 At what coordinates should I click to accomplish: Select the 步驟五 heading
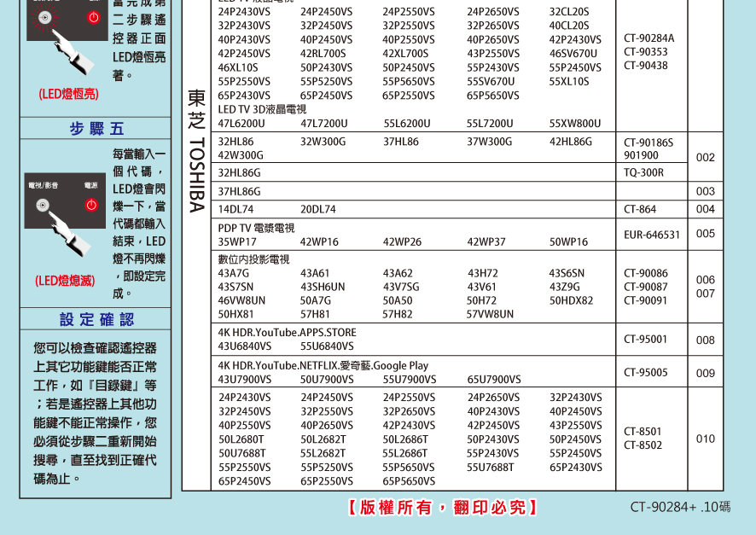96,129
